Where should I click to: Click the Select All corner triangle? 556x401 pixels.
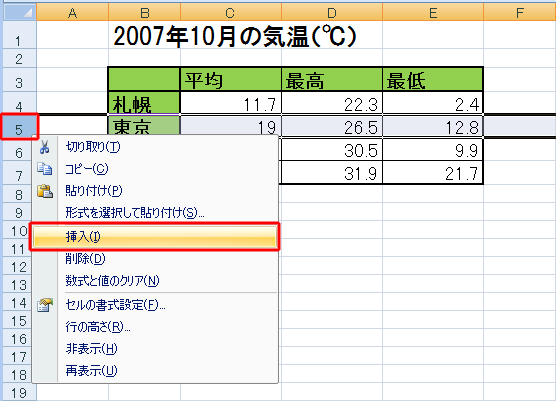pyautogui.click(x=20, y=12)
